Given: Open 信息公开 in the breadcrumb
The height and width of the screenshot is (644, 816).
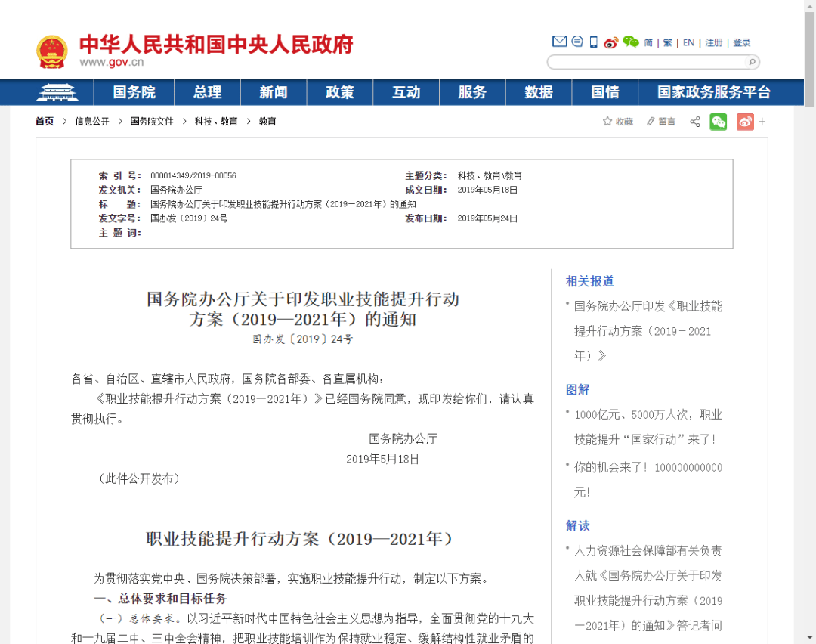Looking at the screenshot, I should (92, 121).
